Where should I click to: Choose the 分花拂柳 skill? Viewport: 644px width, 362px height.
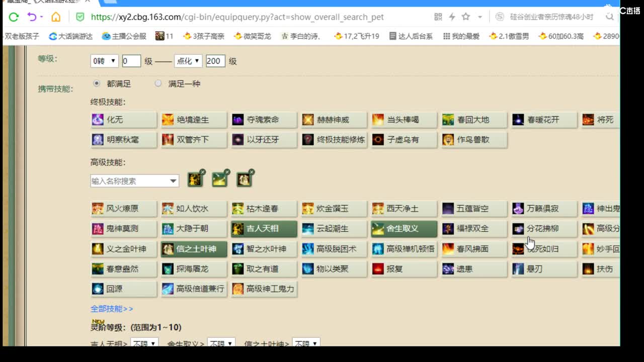point(544,229)
